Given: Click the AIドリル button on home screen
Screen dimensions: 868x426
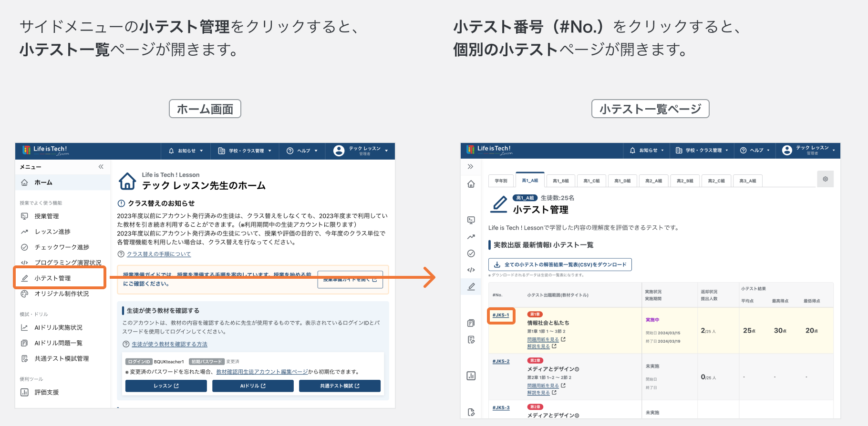Looking at the screenshot, I should coord(253,386).
